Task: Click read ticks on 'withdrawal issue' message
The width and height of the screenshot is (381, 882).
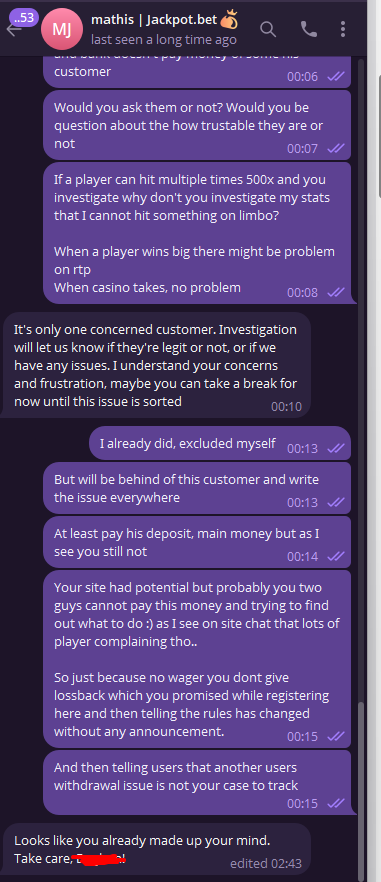Action: pos(336,804)
